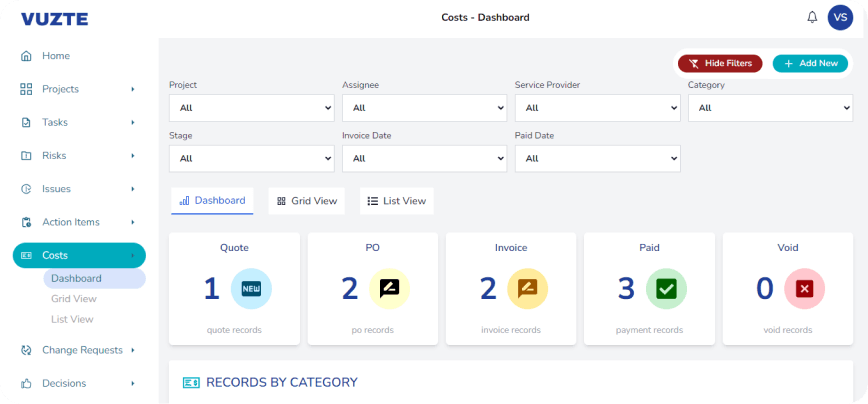Hide the filters panel

[x=720, y=63]
